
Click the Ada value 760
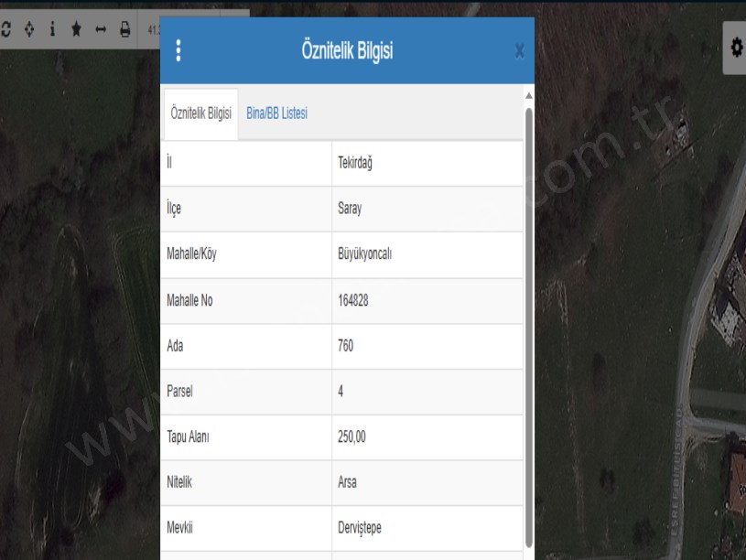(347, 346)
